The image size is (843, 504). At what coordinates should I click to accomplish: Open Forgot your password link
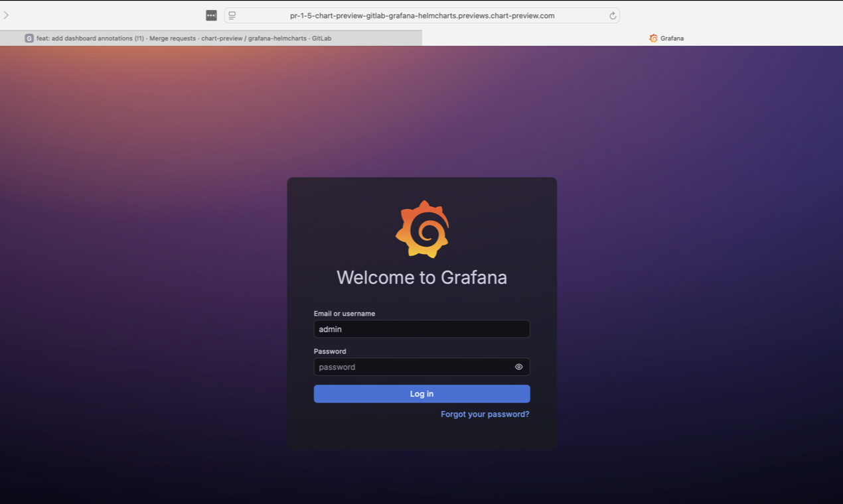pyautogui.click(x=485, y=414)
